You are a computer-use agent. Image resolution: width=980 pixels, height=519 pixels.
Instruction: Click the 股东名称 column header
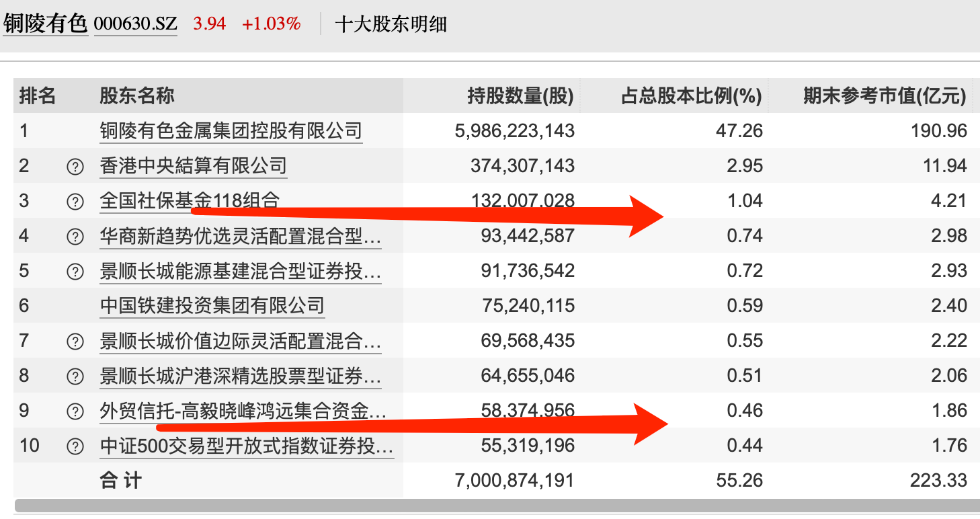pos(137,96)
